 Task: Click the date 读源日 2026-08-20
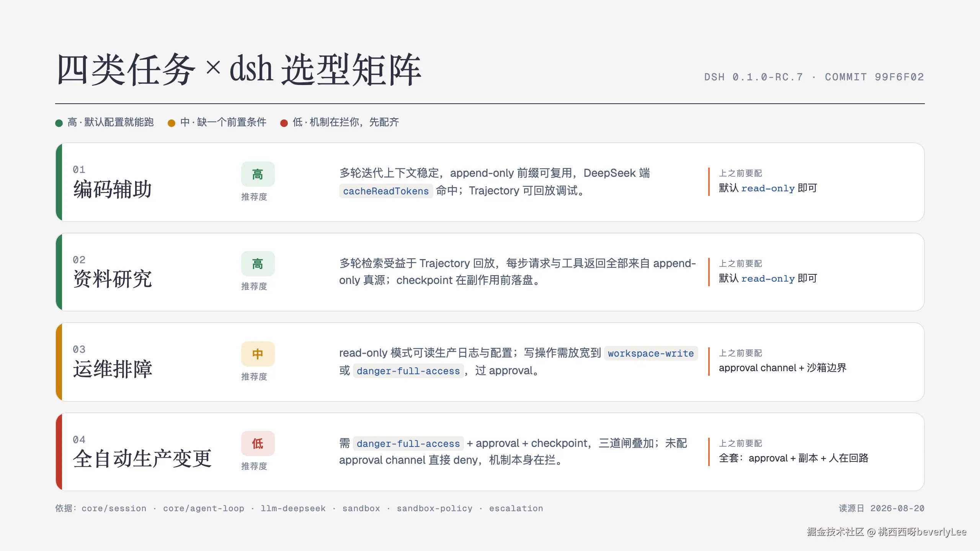pyautogui.click(x=882, y=509)
